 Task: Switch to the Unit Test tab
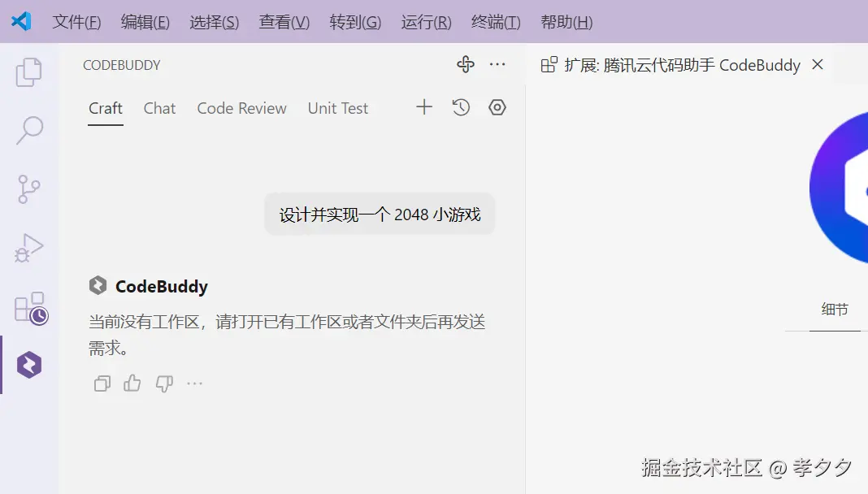click(x=337, y=108)
